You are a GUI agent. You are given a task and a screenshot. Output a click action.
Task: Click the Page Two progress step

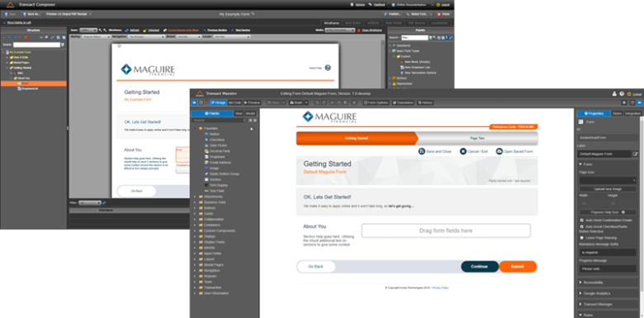pos(477,139)
